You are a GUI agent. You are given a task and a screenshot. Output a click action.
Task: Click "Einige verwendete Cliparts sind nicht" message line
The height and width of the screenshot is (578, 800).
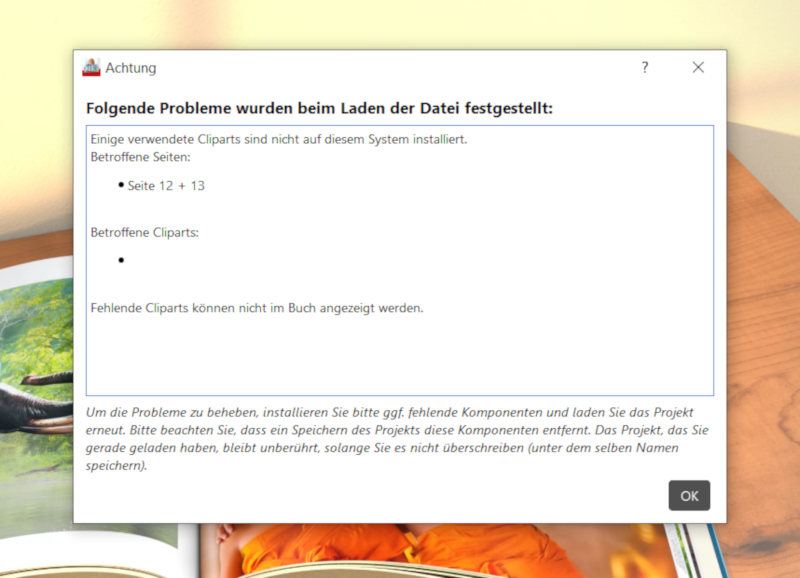pos(279,139)
